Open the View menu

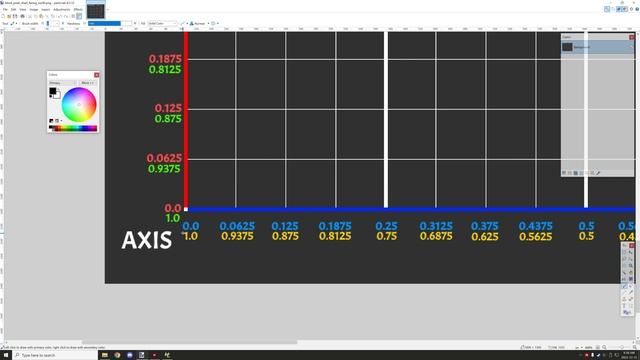23,9
